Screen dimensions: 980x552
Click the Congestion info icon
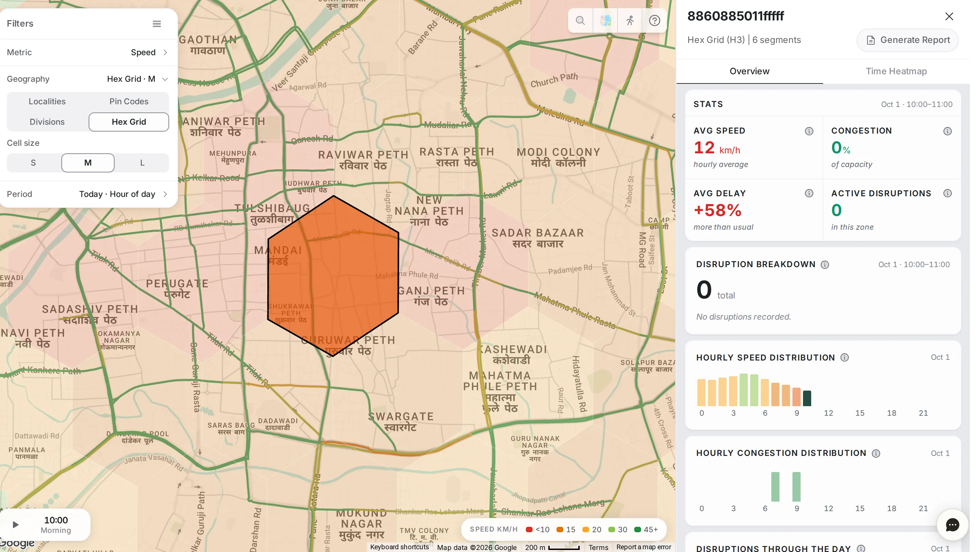point(947,131)
